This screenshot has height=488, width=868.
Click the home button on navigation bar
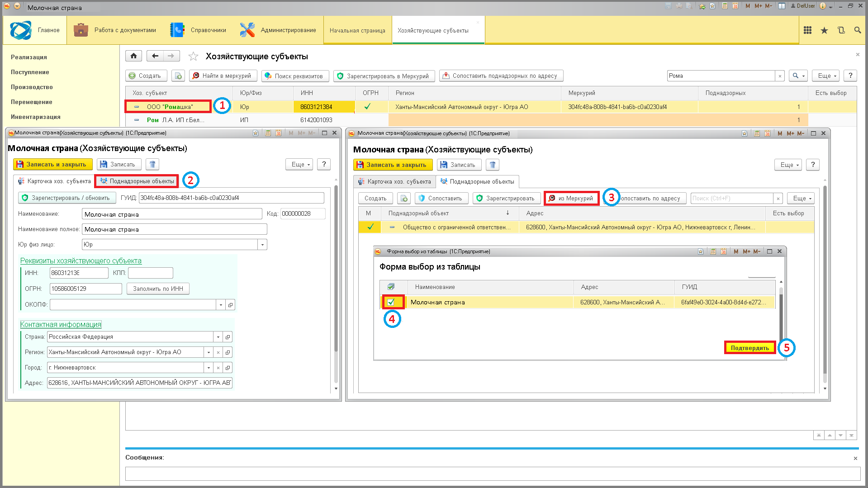point(133,56)
